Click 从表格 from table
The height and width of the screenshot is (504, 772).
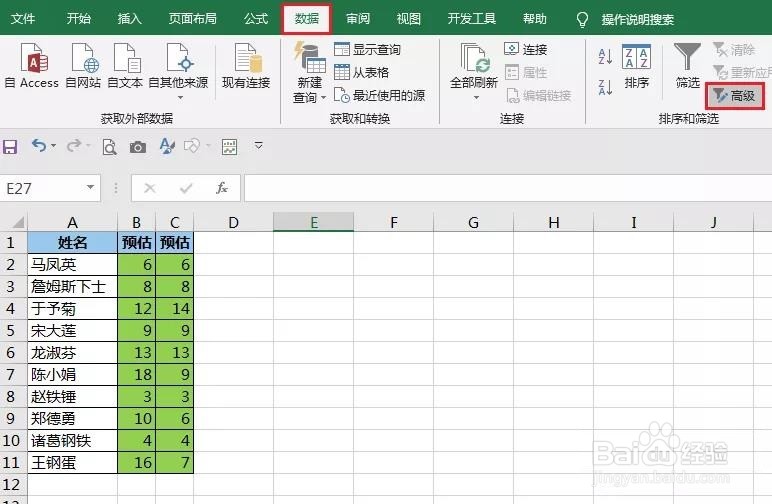pyautogui.click(x=361, y=72)
